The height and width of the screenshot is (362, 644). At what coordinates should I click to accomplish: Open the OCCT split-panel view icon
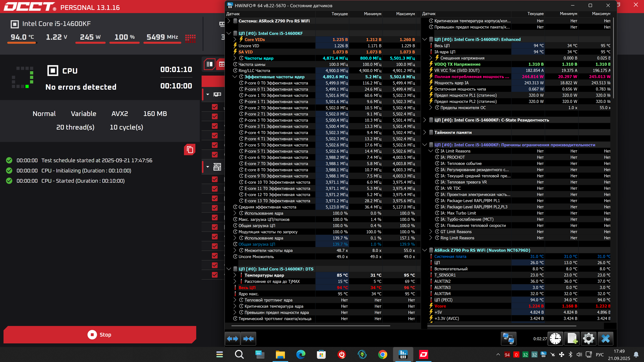coord(209,64)
